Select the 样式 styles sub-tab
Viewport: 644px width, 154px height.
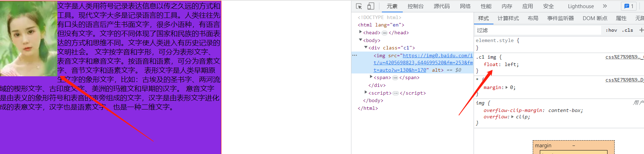[484, 18]
